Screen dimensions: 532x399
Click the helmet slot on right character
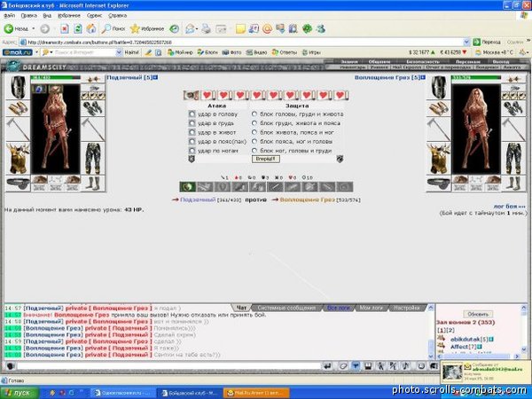click(438, 87)
